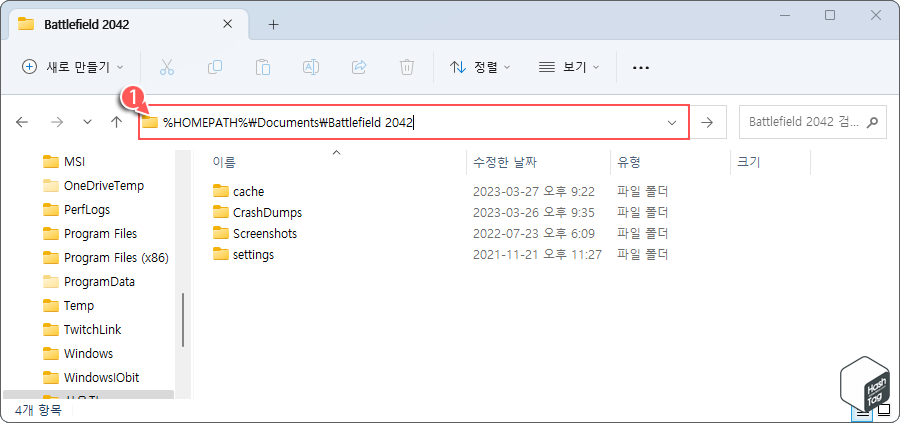Go back with the left arrow
Image resolution: width=900 pixels, height=423 pixels.
(22, 122)
